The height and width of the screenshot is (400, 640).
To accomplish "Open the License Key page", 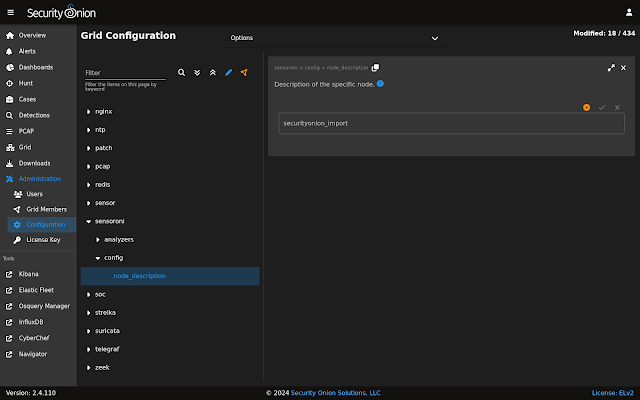I will point(42,240).
